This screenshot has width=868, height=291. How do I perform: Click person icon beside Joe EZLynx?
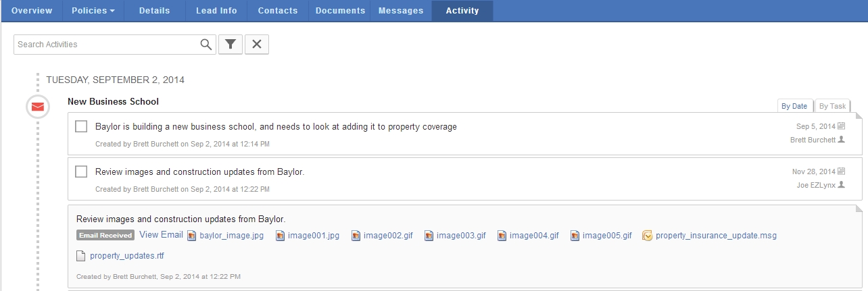(x=842, y=185)
